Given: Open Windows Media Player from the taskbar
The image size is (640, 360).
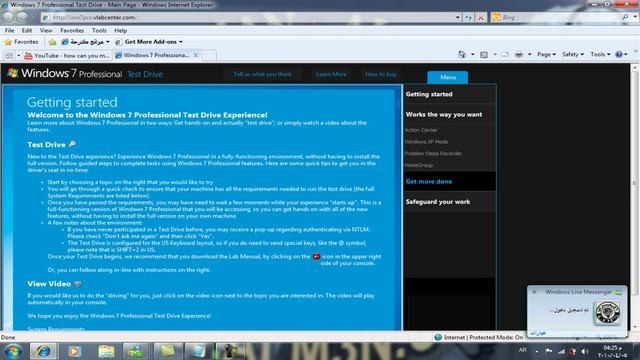Looking at the screenshot, I should pyautogui.click(x=74, y=351).
